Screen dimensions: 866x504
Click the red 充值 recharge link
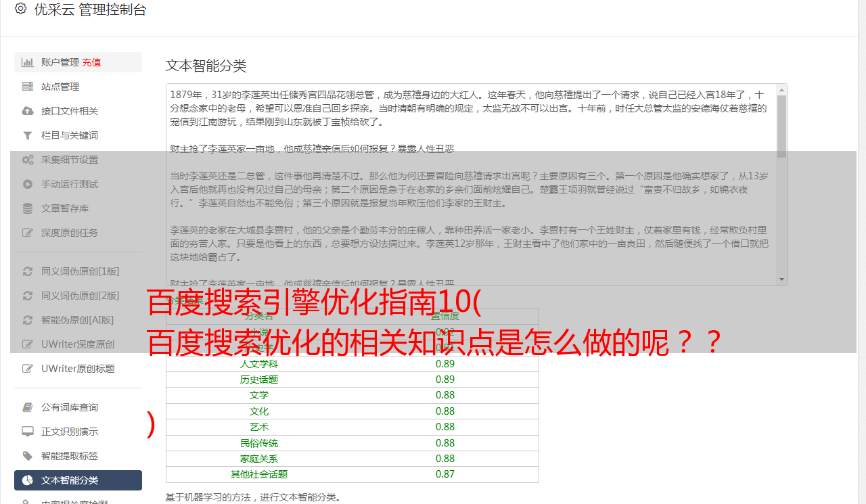coord(91,62)
